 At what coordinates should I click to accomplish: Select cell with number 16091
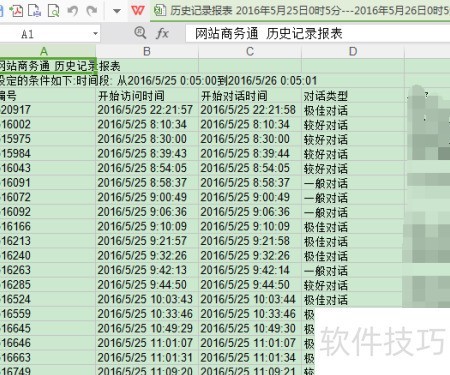[48, 183]
